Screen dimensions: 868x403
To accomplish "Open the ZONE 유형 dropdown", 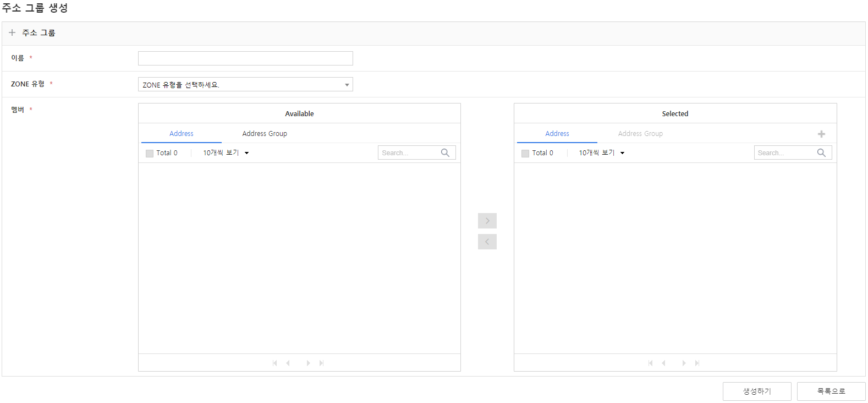I will click(245, 84).
